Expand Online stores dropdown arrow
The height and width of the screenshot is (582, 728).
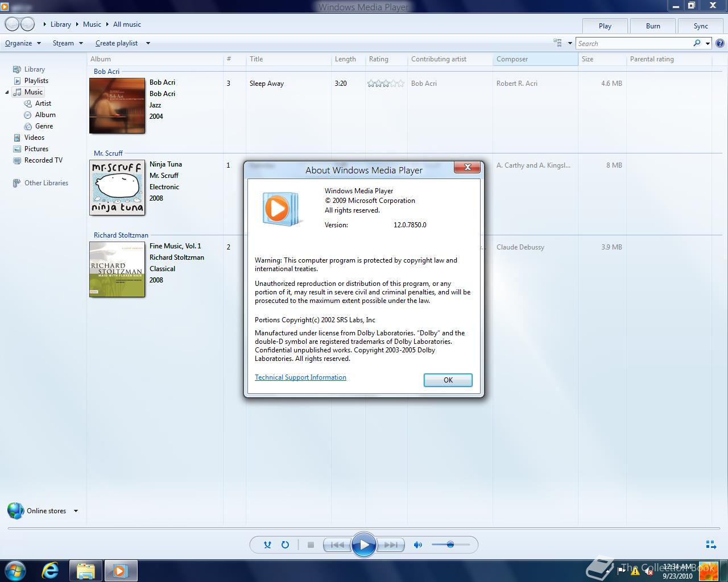tap(76, 510)
